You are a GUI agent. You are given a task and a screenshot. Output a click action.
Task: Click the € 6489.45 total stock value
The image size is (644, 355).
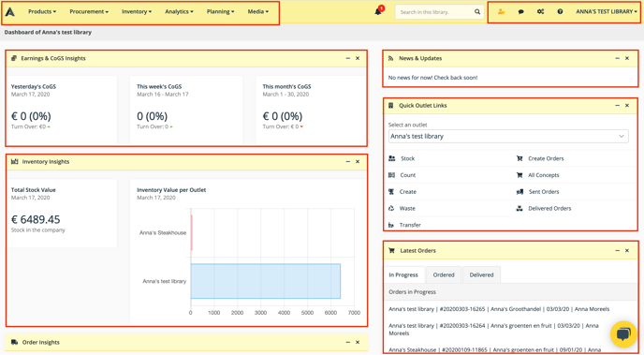coord(36,219)
